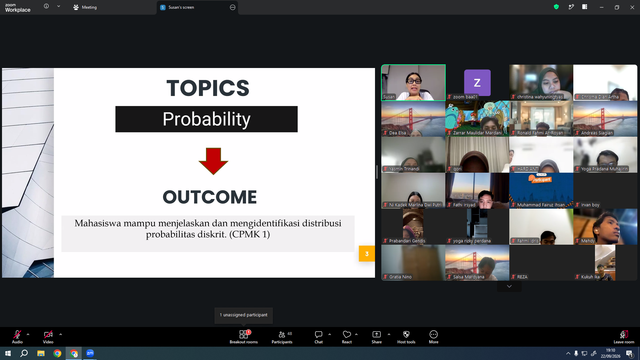Open File Explorer from taskbar
The image size is (640, 360).
coord(41,353)
